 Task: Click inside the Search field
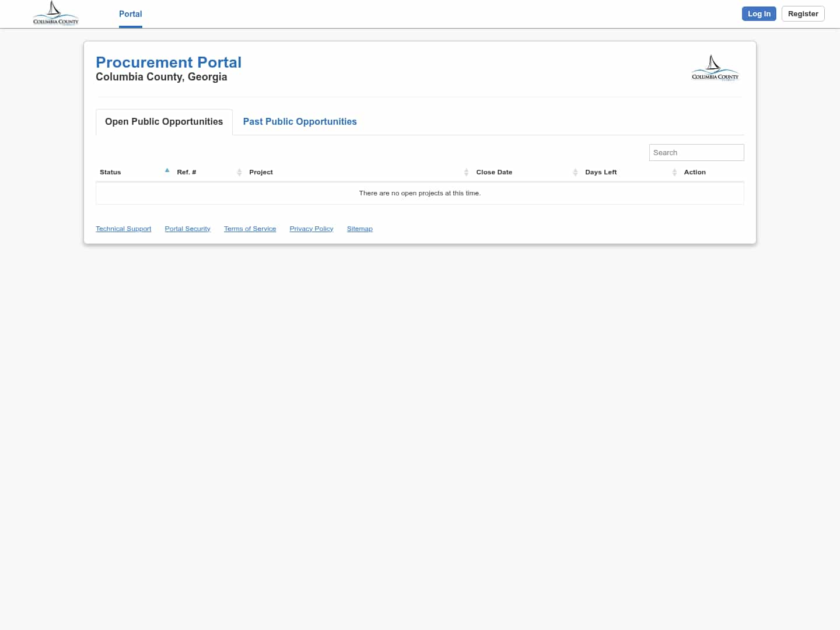click(696, 152)
